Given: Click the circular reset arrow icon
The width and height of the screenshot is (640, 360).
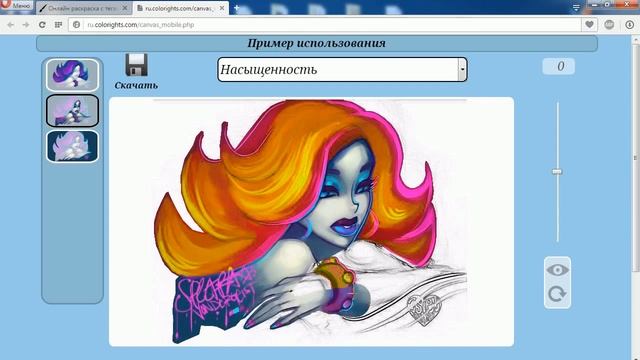Looking at the screenshot, I should click(x=557, y=294).
